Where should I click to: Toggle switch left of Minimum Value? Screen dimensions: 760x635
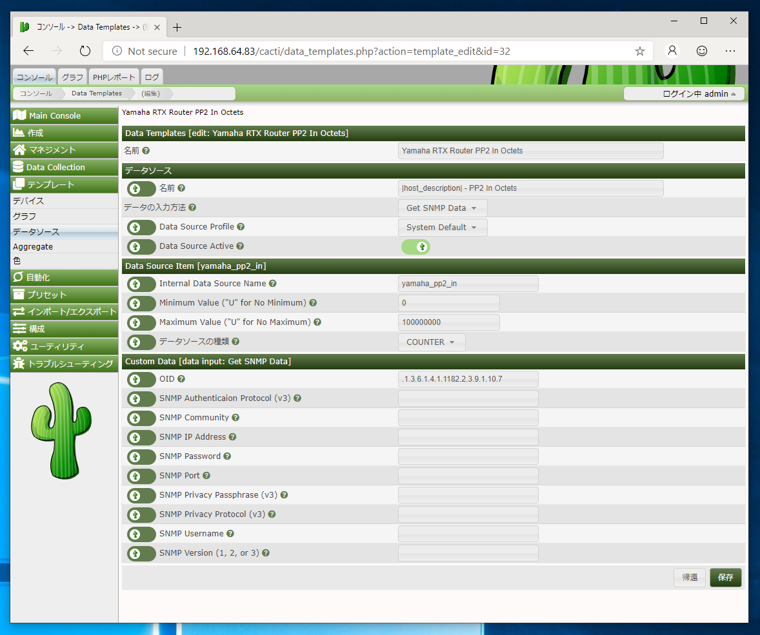click(x=141, y=303)
